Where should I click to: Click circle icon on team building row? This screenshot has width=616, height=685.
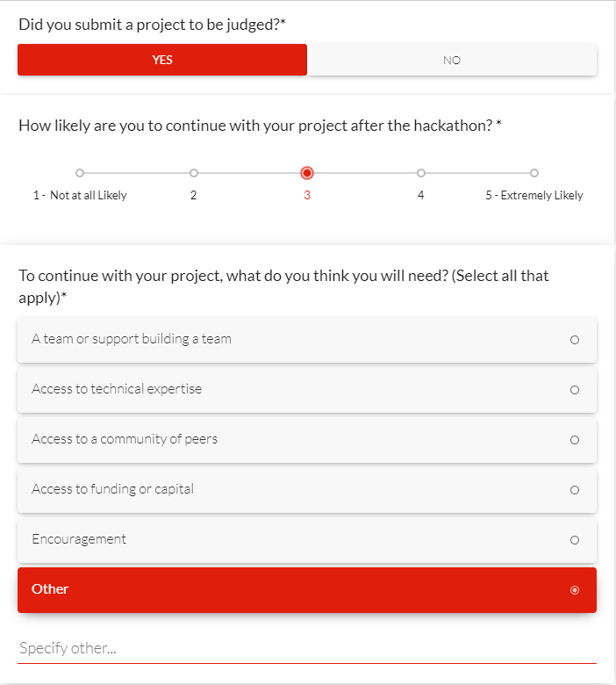[x=575, y=340]
